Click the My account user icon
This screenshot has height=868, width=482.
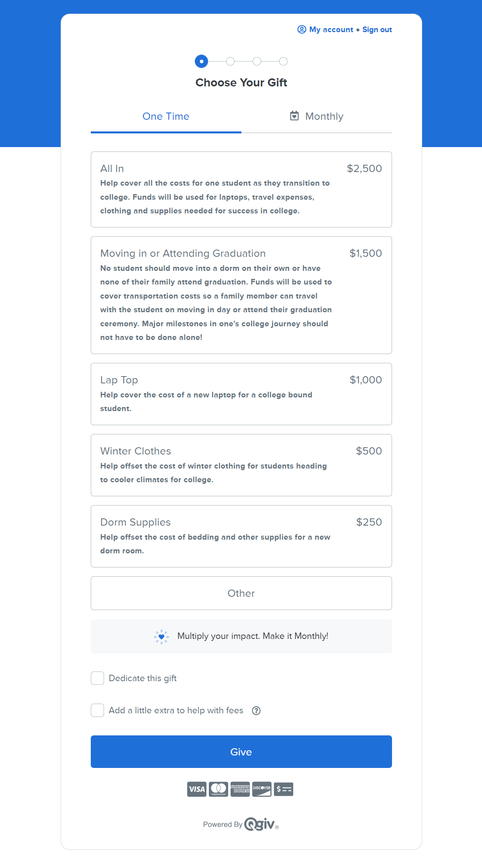pyautogui.click(x=302, y=29)
